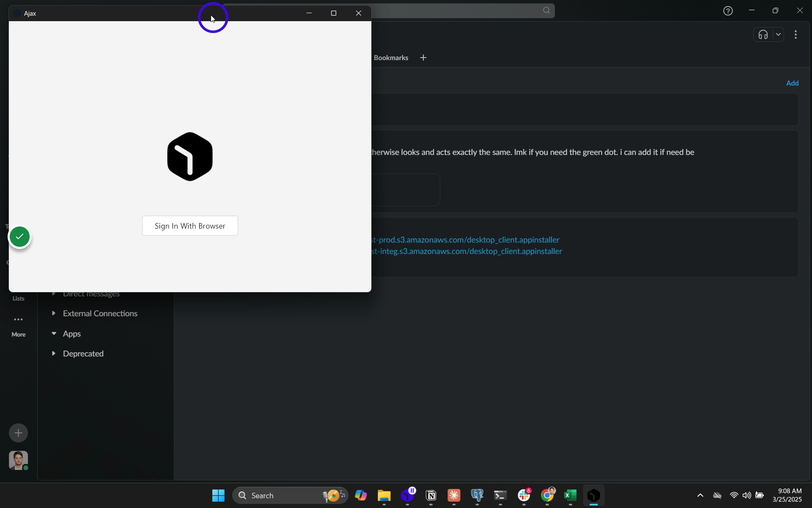The image size is (812, 508).
Task: Start a huddle with the headphones icon
Action: tap(763, 35)
